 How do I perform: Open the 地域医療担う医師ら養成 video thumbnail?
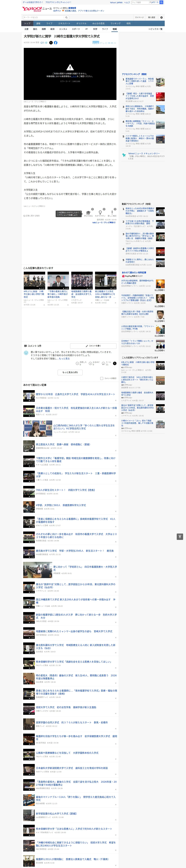82,280
